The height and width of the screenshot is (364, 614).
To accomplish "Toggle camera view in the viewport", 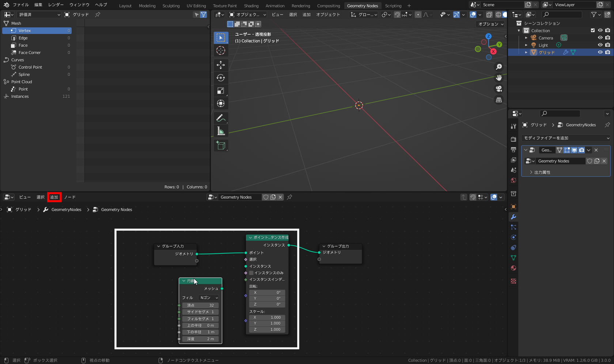I will 499,89.
